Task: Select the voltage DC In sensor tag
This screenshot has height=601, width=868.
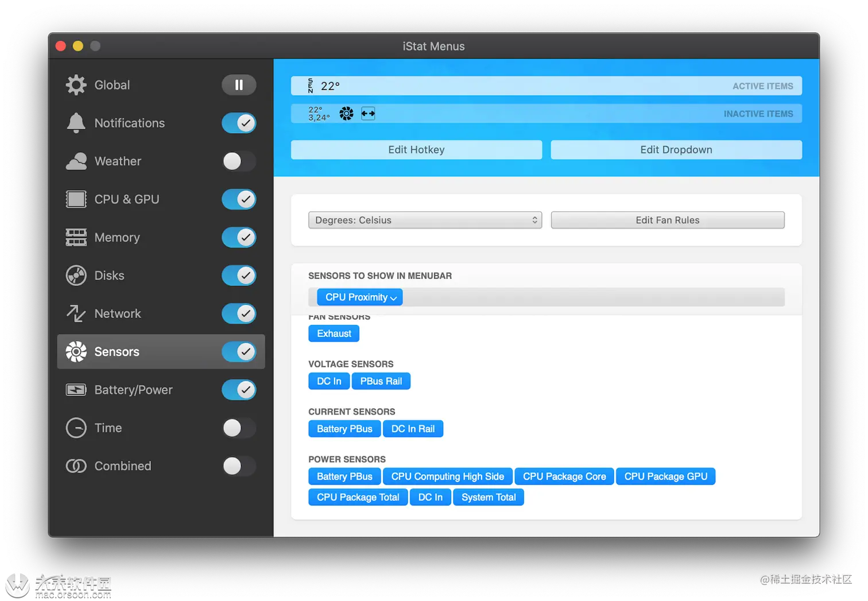Action: pyautogui.click(x=329, y=381)
